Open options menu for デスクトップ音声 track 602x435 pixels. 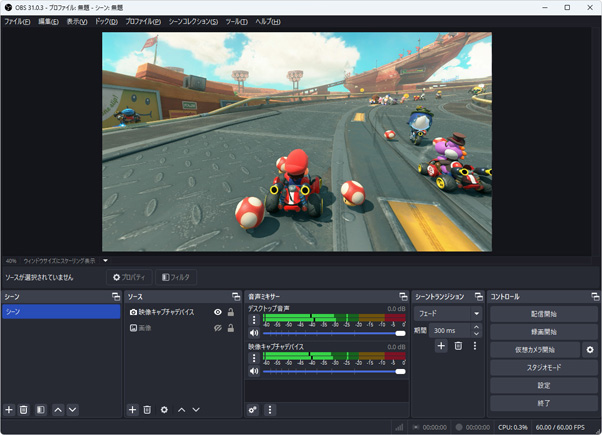coord(254,319)
